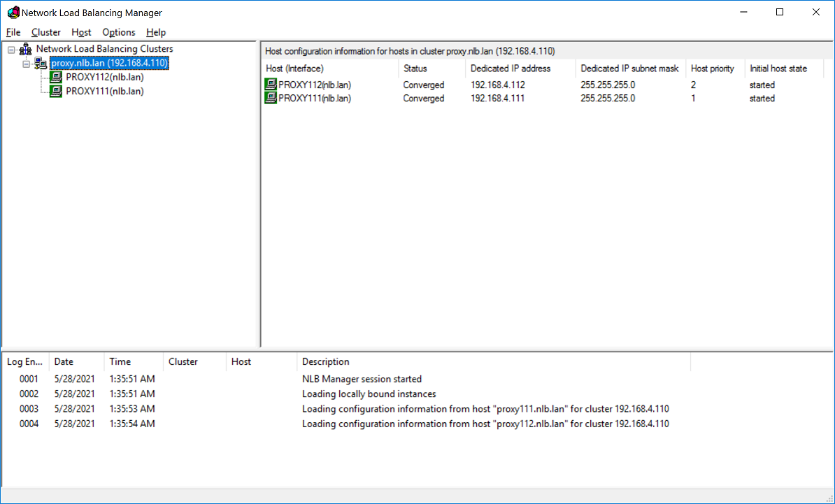Open the Host menu
This screenshot has width=835, height=504.
82,32
